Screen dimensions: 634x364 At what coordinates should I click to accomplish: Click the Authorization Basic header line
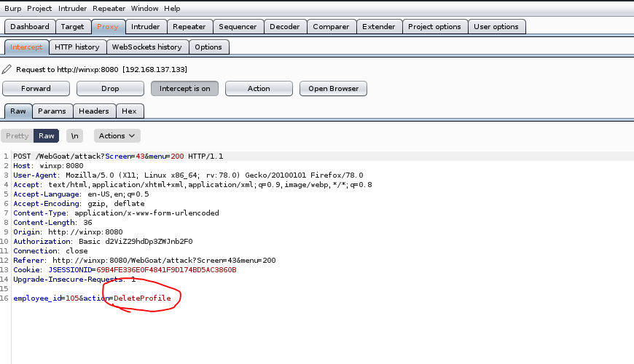click(x=103, y=242)
